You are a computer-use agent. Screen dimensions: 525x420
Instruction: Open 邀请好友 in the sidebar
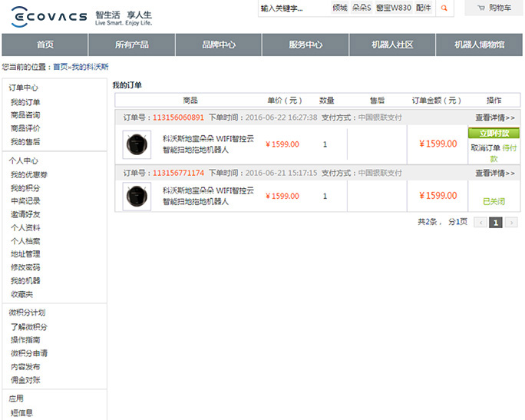click(x=25, y=214)
